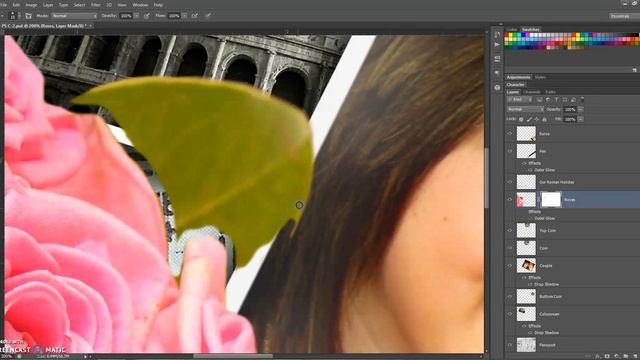640x360 pixels.
Task: Click the layer Opacity 100% value field
Action: [x=570, y=109]
